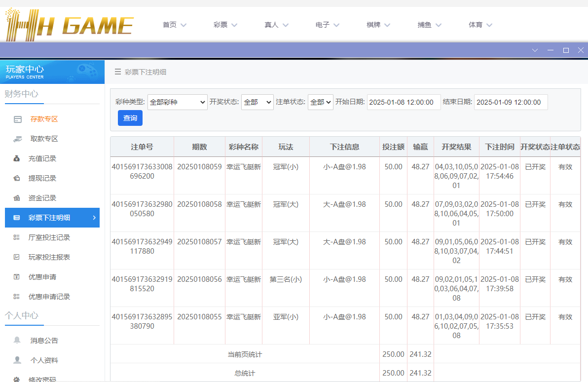Select 全部 in the 开奖状态 dropdown

(257, 102)
